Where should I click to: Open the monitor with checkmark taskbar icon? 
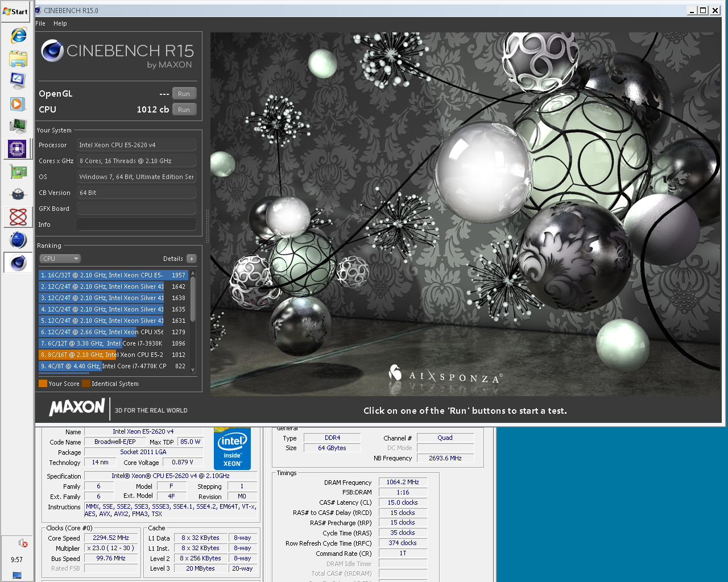[x=18, y=81]
